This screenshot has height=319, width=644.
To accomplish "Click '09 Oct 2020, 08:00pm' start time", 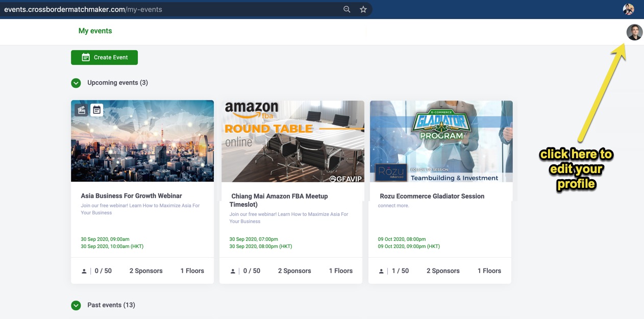I will point(402,239).
